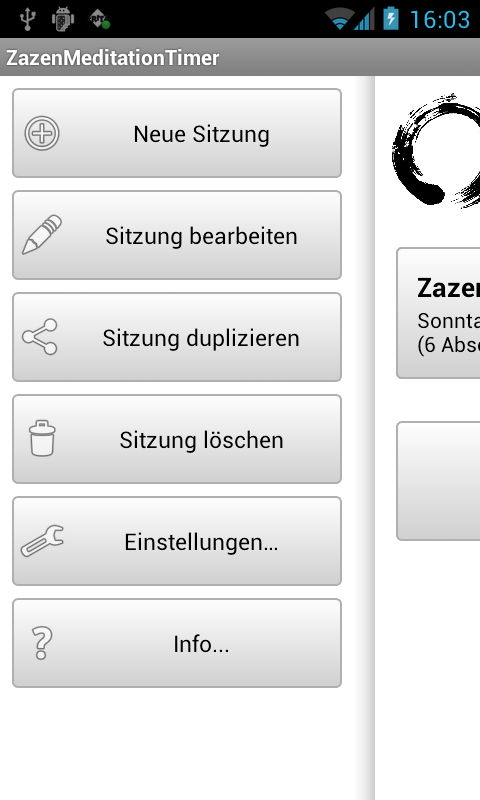Select Neue Sitzung menu entry

177,133
